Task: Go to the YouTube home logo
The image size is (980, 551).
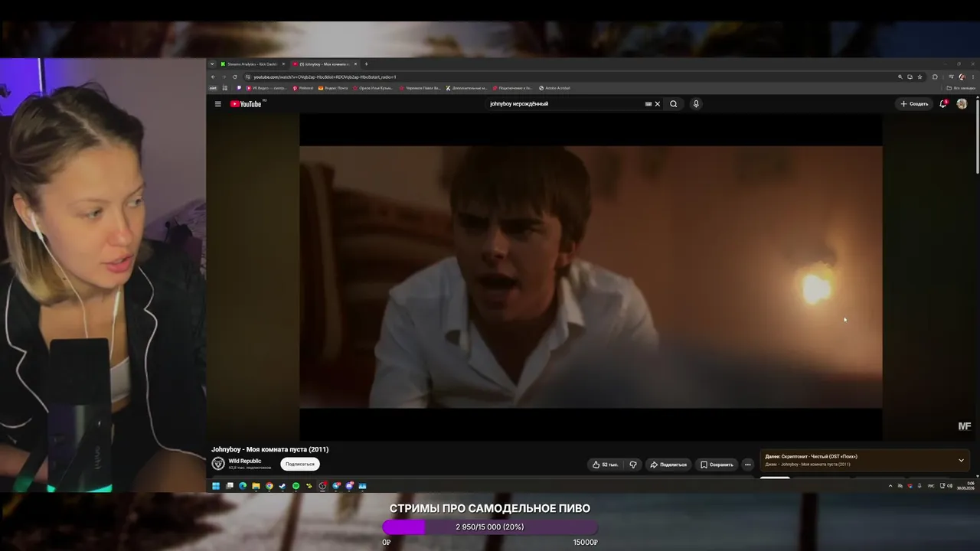Action: click(246, 104)
